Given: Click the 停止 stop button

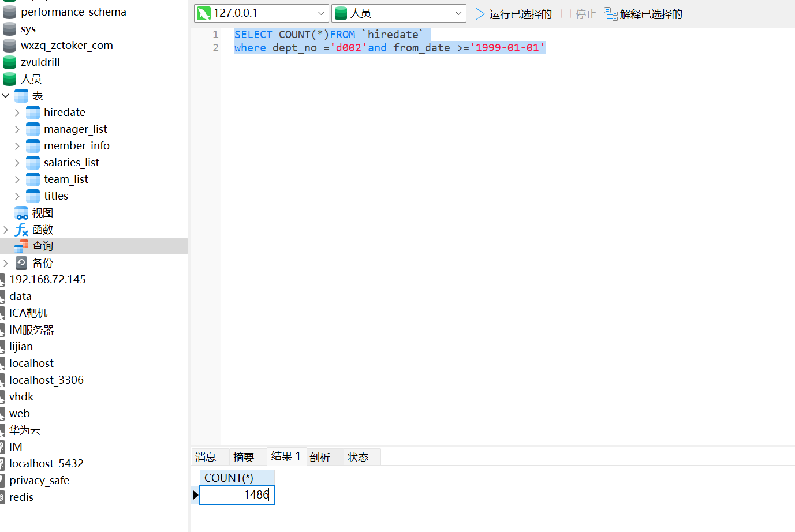Looking at the screenshot, I should click(578, 14).
